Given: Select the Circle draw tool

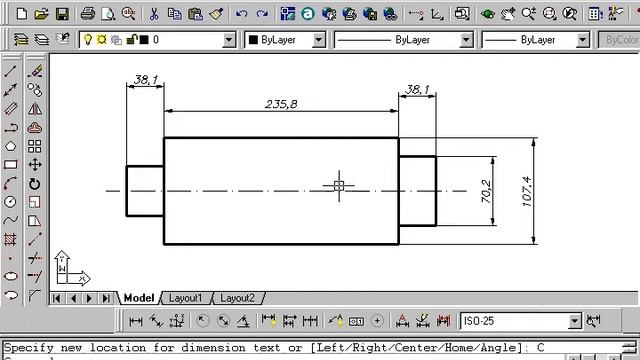Looking at the screenshot, I should click(x=10, y=202).
